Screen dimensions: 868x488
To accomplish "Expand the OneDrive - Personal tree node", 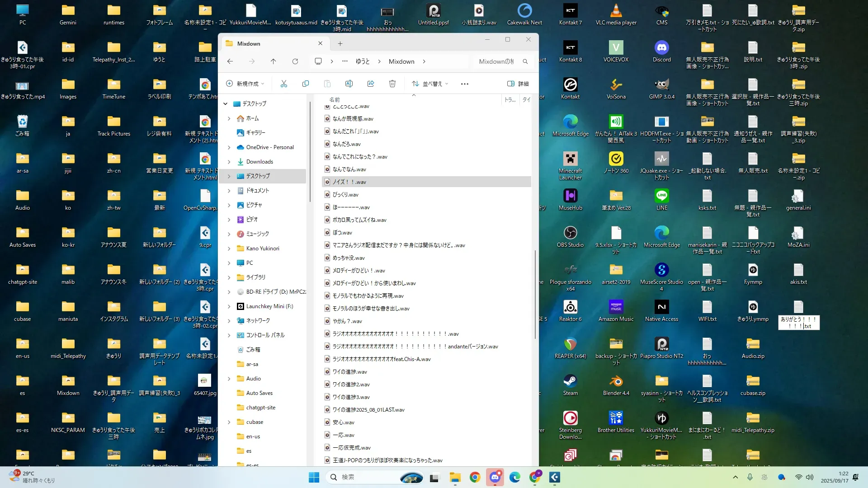I will 229,147.
